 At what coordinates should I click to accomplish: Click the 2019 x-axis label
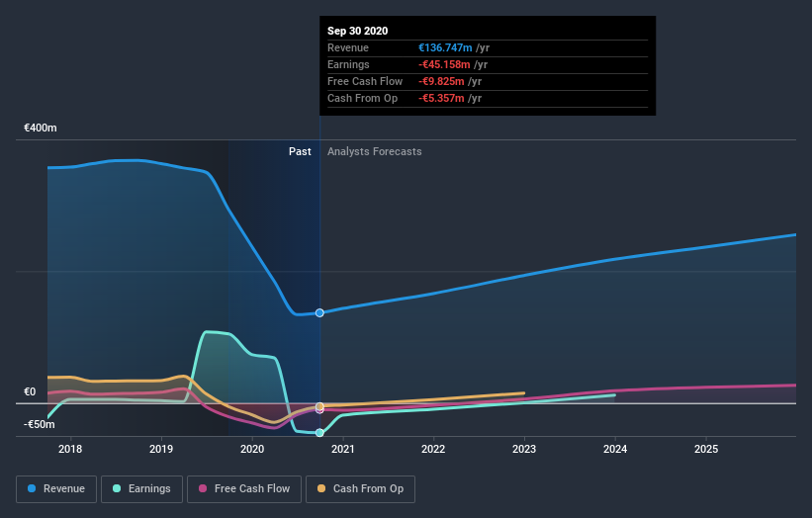[x=161, y=449]
